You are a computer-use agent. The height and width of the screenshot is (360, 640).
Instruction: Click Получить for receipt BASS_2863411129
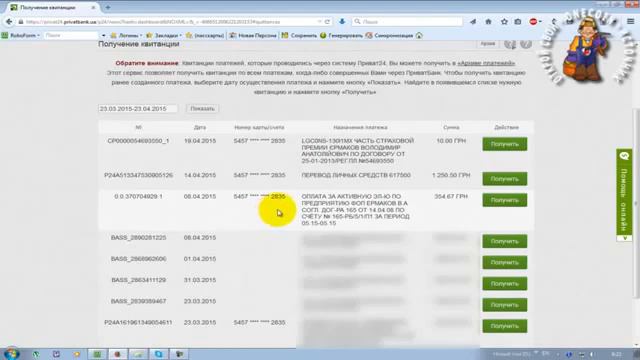click(504, 284)
